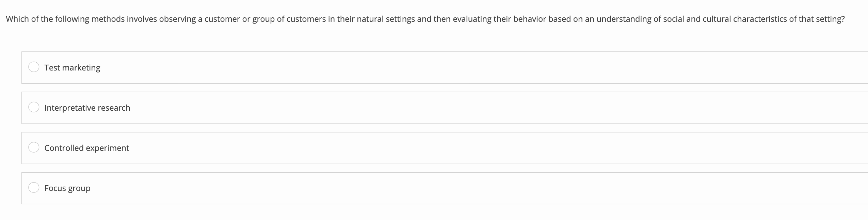
Task: Click the Focus group label text
Action: pos(67,188)
